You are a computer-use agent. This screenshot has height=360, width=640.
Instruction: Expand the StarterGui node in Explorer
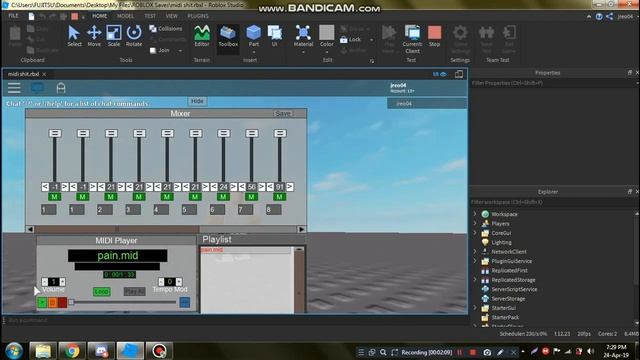point(475,308)
